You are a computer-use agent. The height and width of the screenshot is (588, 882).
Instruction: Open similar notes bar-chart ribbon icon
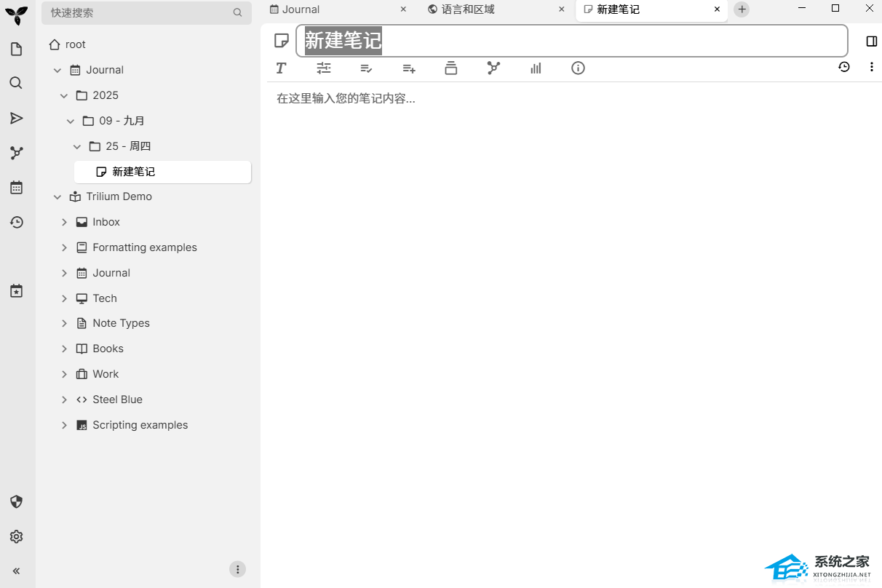(536, 68)
